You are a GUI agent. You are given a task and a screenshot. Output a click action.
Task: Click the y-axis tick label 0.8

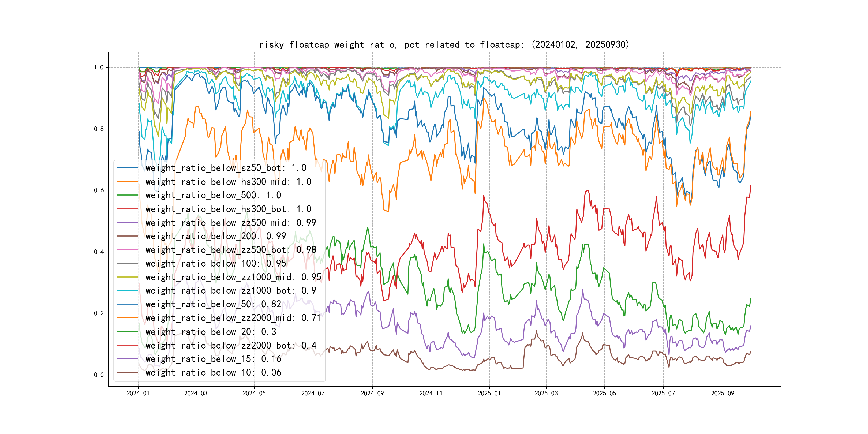(99, 129)
